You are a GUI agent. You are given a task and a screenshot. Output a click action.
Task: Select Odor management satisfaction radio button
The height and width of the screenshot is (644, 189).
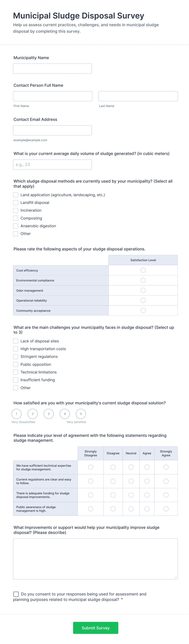pos(143,290)
